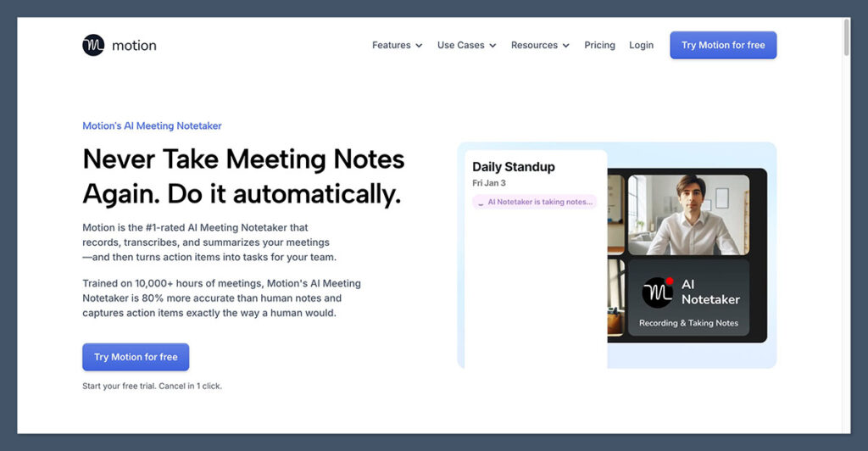Go to the Pricing page
868x451 pixels.
(x=599, y=46)
